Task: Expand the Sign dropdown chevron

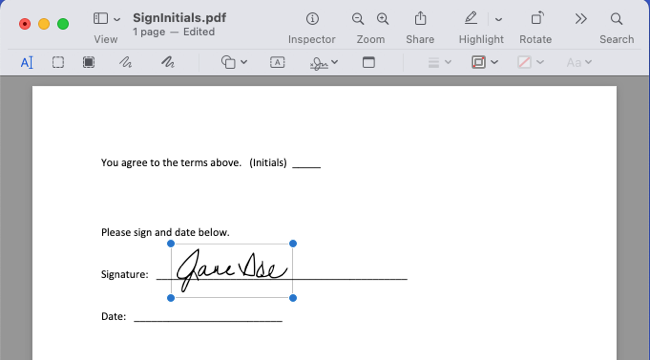Action: [x=335, y=62]
